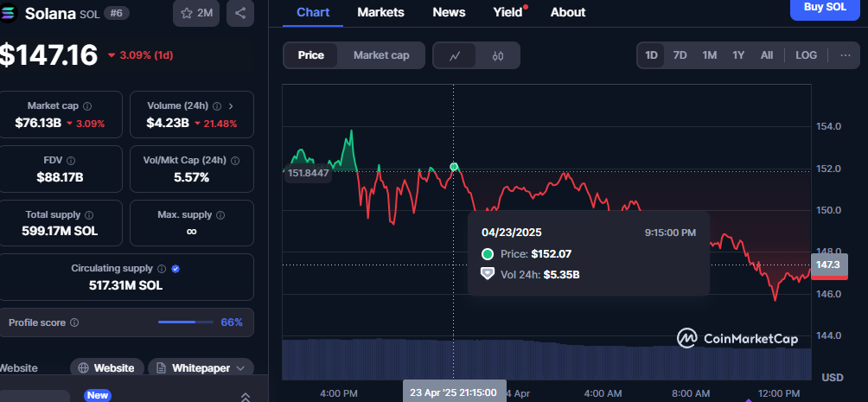Set chart range to 1M
This screenshot has width=868, height=402.
(x=709, y=55)
